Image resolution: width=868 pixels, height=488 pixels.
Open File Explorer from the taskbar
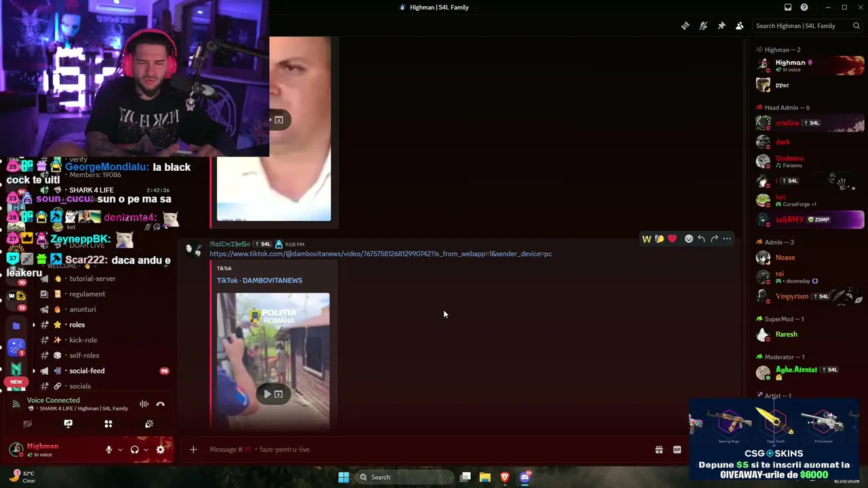click(485, 477)
